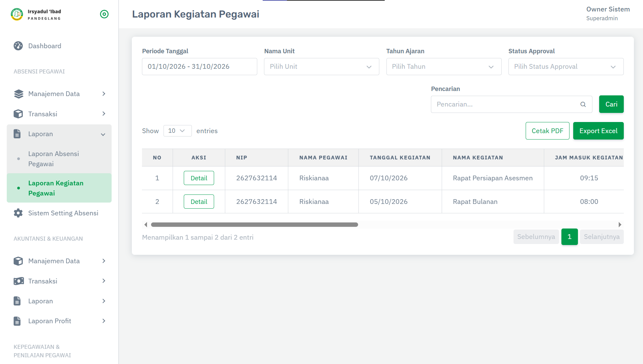
Task: Click the Export Excel button
Action: click(x=598, y=131)
